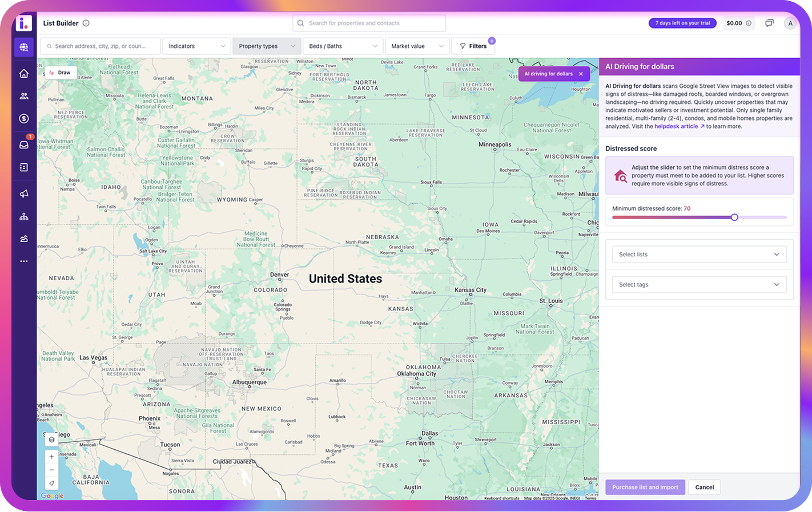Open the Indicators dropdown
The width and height of the screenshot is (812, 512).
pyautogui.click(x=196, y=46)
